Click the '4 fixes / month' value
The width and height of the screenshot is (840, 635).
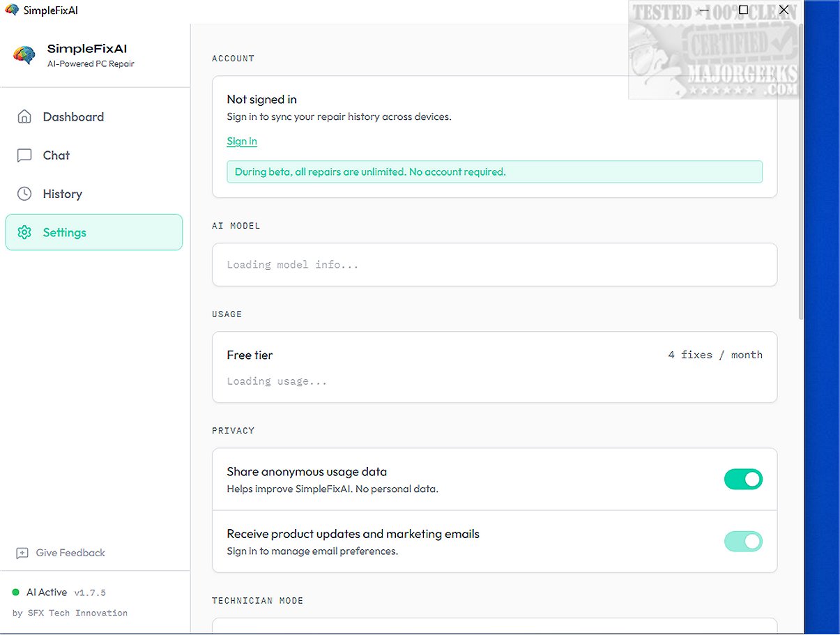pos(715,355)
